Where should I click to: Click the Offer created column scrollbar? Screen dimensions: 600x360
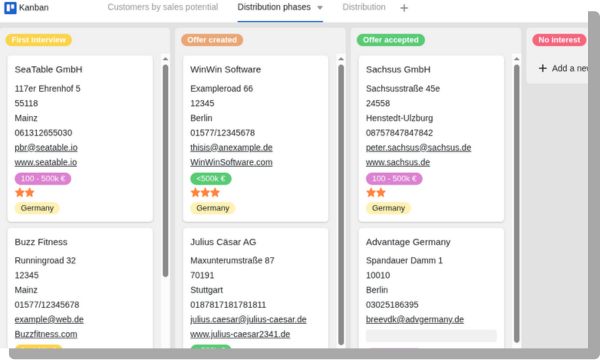tap(341, 205)
